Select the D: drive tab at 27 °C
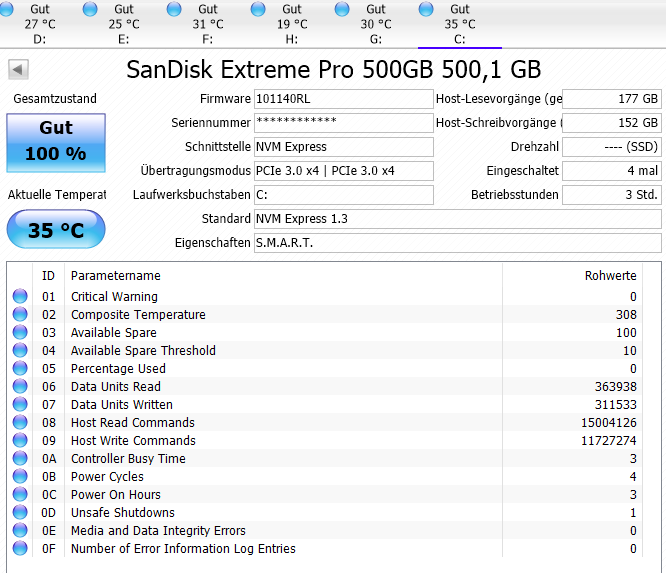Viewport: 666px width, 573px height. pos(40,24)
